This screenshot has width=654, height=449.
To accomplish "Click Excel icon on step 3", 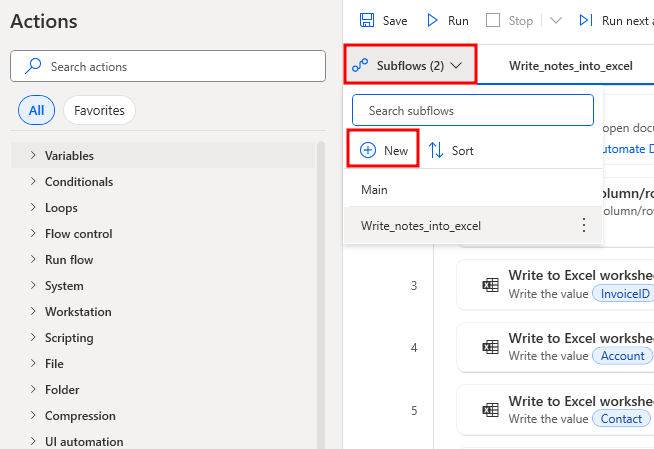I will pos(490,285).
